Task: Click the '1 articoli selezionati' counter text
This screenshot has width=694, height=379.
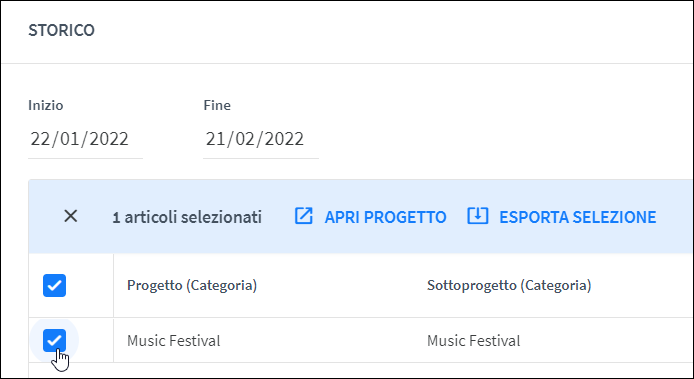Action: [187, 217]
